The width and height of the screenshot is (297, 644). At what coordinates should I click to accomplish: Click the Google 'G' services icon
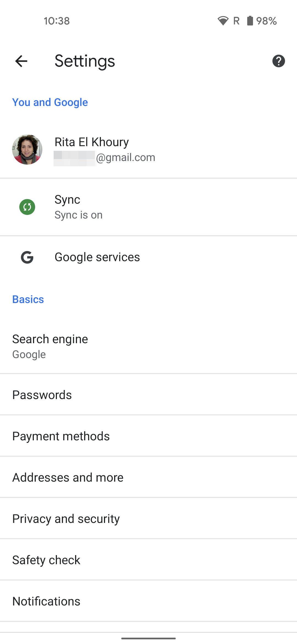pos(27,257)
